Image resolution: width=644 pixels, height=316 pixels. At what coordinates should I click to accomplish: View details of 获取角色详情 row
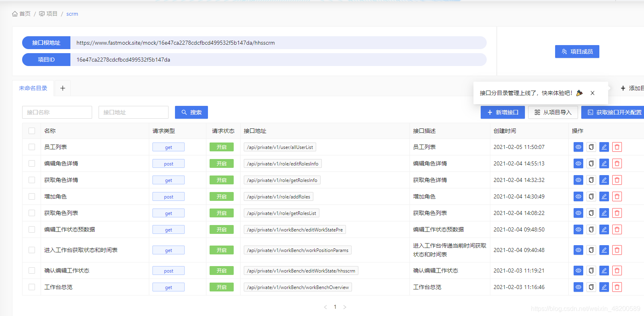coord(578,180)
